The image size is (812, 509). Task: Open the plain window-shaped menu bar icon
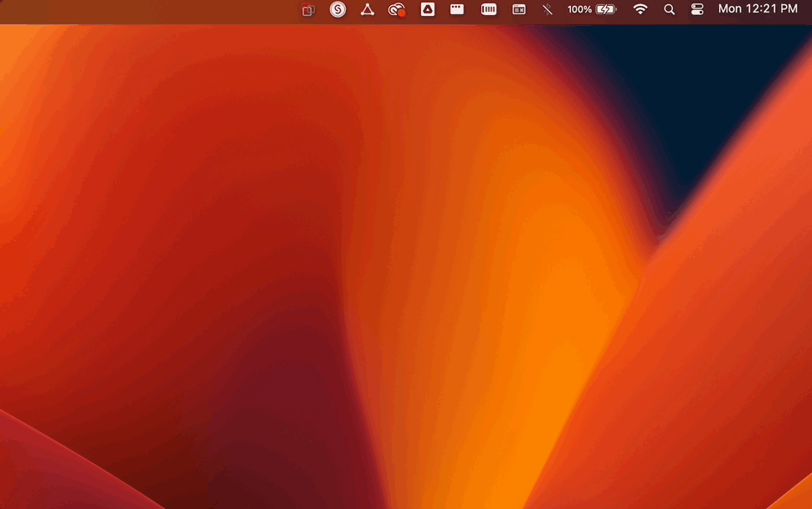(457, 9)
